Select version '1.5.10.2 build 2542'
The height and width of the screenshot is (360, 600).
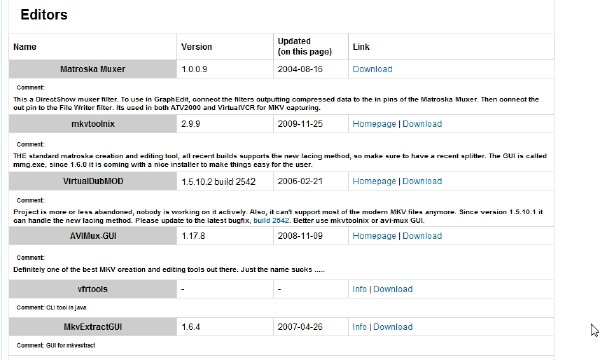[218, 182]
